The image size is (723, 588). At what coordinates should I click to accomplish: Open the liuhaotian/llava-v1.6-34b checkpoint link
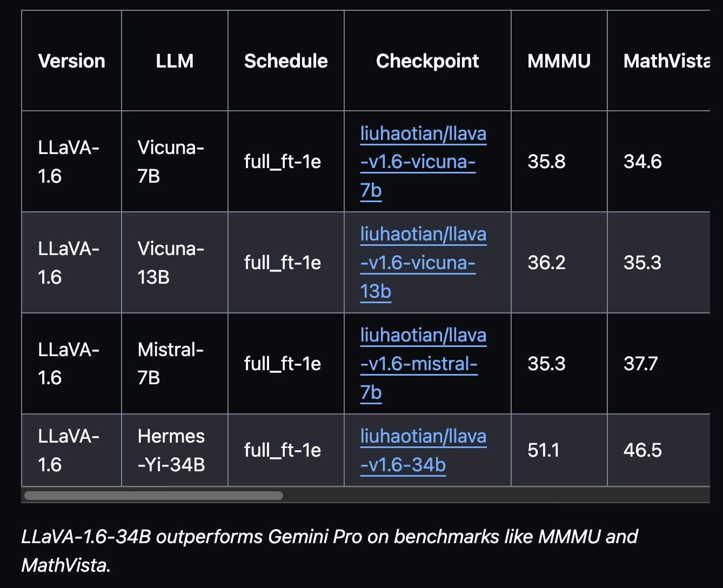click(x=423, y=451)
